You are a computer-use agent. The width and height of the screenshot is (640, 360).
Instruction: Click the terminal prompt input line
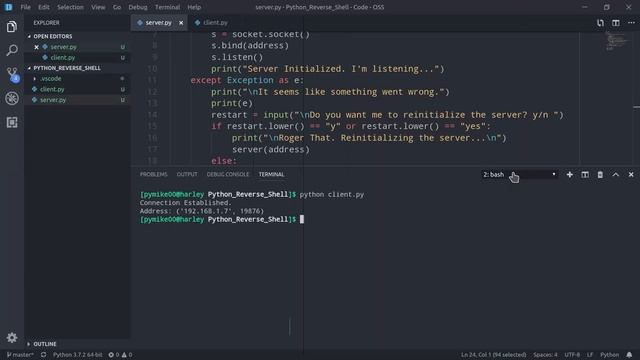point(222,220)
